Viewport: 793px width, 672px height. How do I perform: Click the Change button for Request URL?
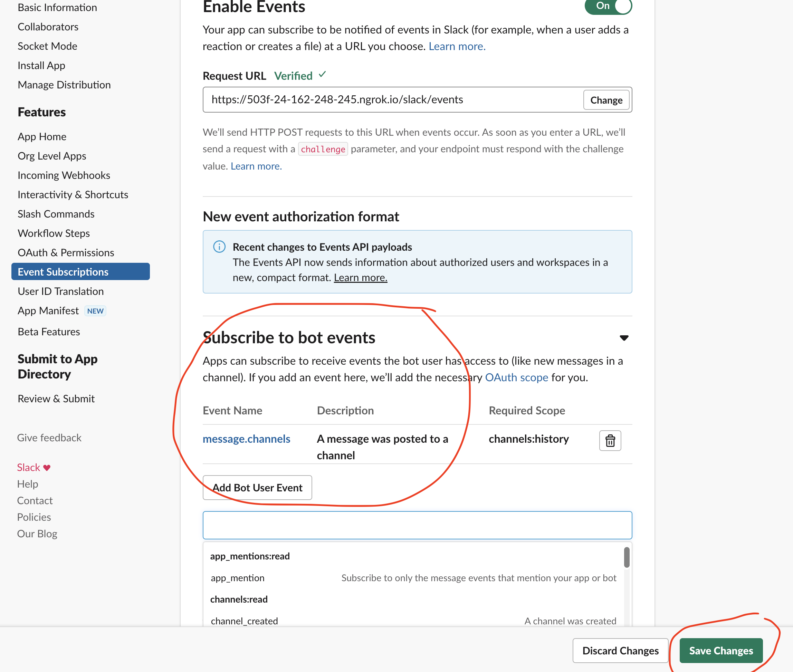click(606, 100)
